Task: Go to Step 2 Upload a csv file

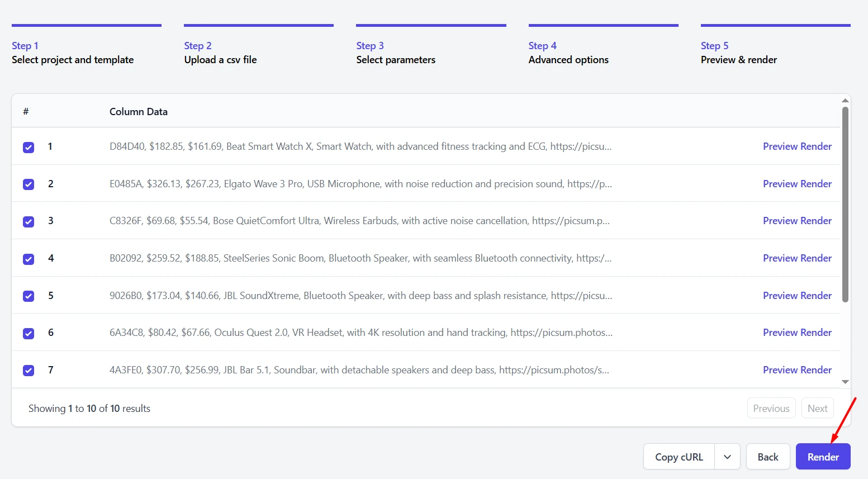Action: coord(259,46)
